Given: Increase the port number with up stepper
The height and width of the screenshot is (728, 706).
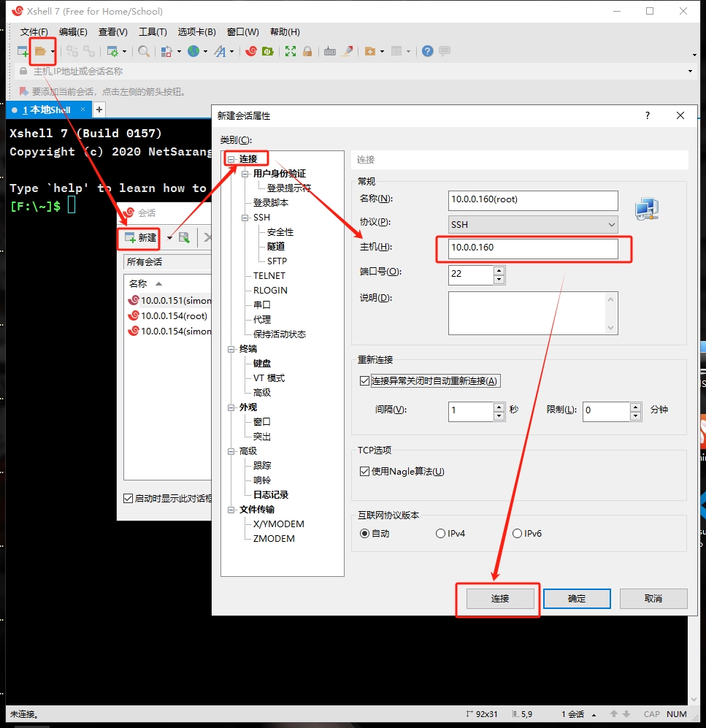Looking at the screenshot, I should [499, 271].
